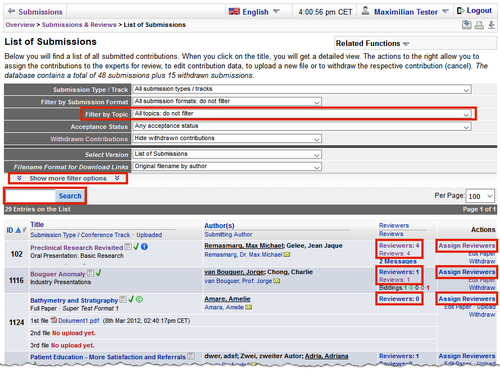This screenshot has width=500, height=380.
Task: Open Preclinical Research Revisited submission
Action: click(x=77, y=248)
